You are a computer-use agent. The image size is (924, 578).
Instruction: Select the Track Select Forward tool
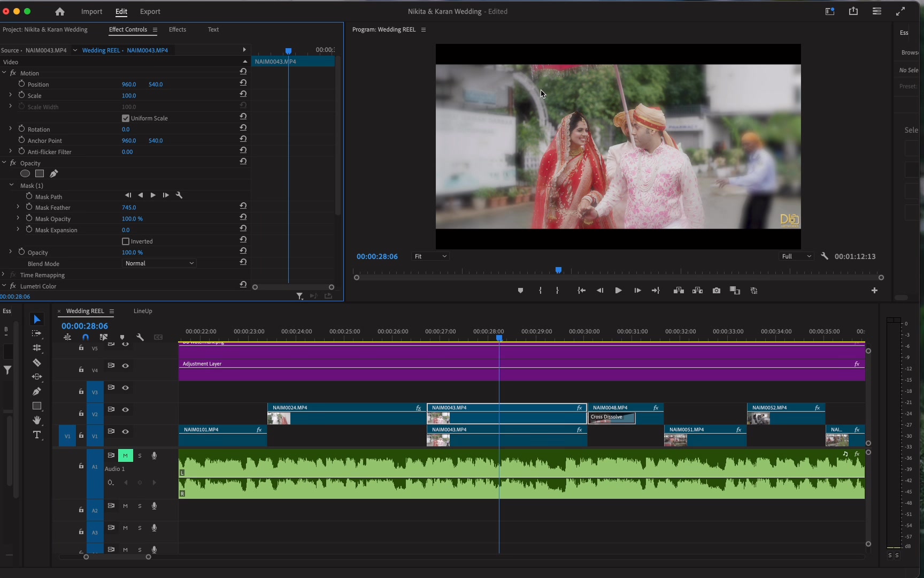[37, 333]
